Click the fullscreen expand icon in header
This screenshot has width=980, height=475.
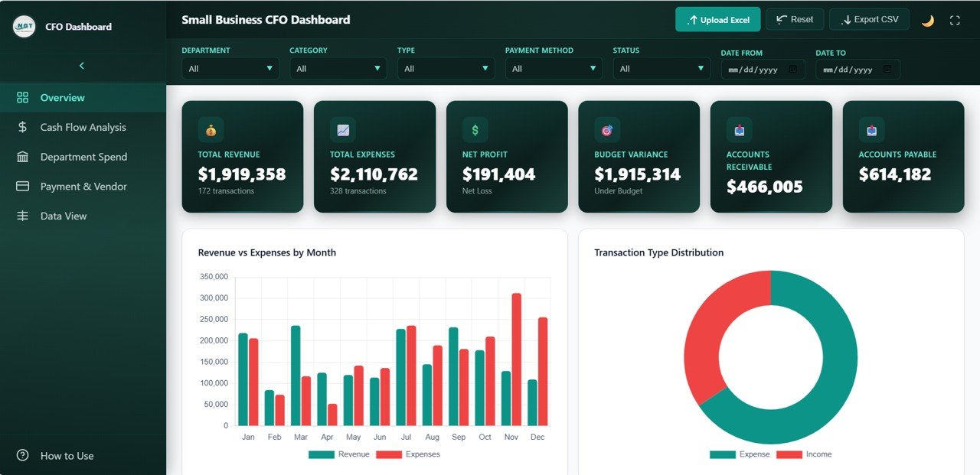pos(955,19)
